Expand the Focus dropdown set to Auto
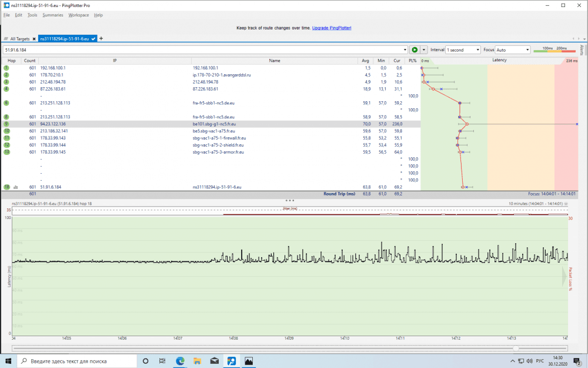 click(x=513, y=50)
